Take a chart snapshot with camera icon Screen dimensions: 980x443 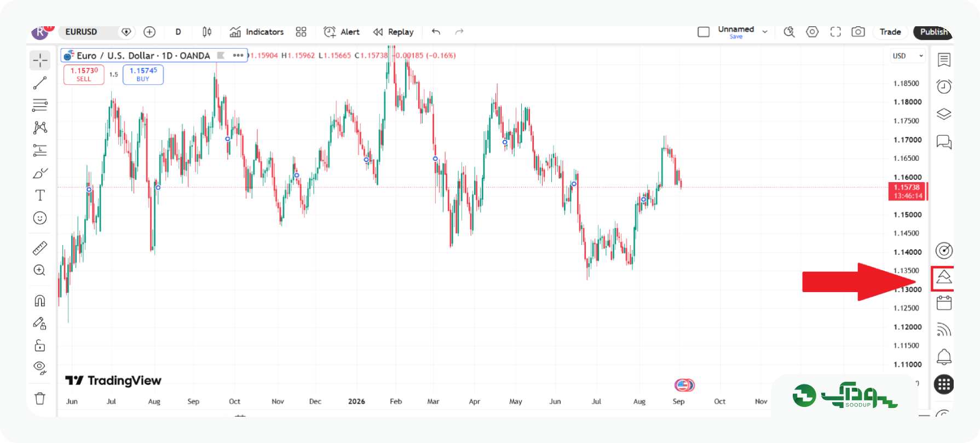tap(858, 32)
